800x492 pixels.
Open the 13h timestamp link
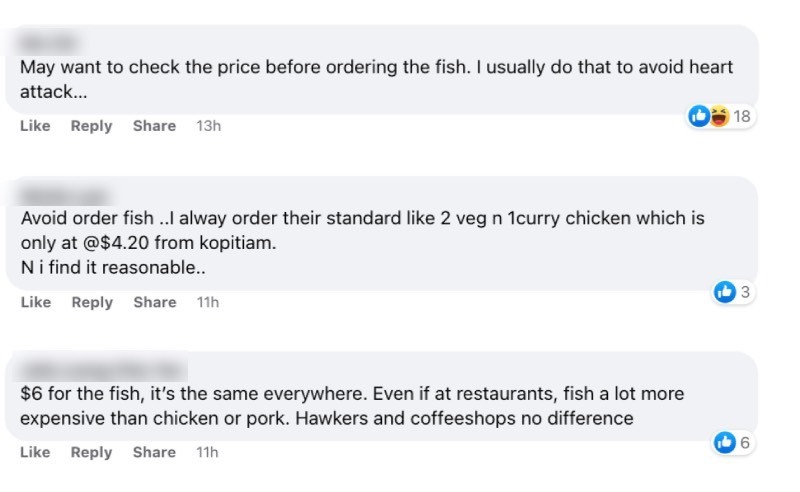point(208,126)
